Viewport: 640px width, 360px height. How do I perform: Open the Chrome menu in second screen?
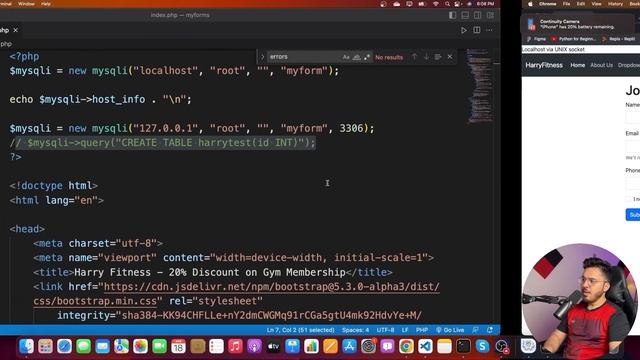click(547, 4)
